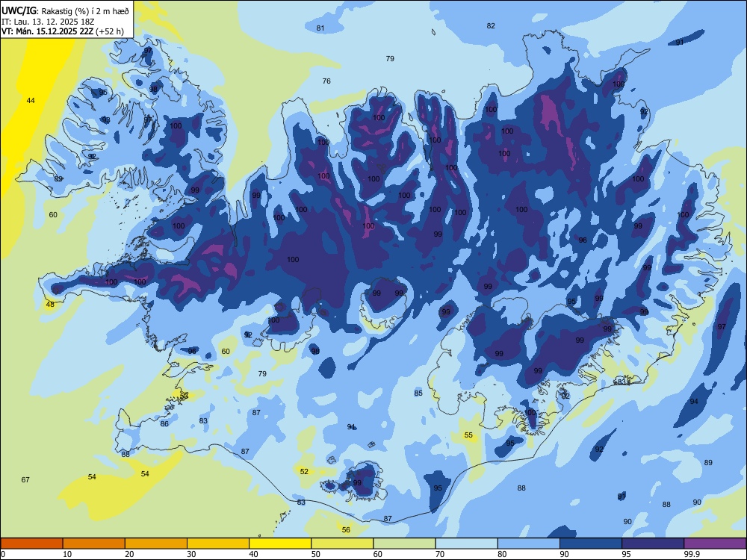Click the humidity value '55' on the map
Screen dimensions: 747x560
pos(469,435)
